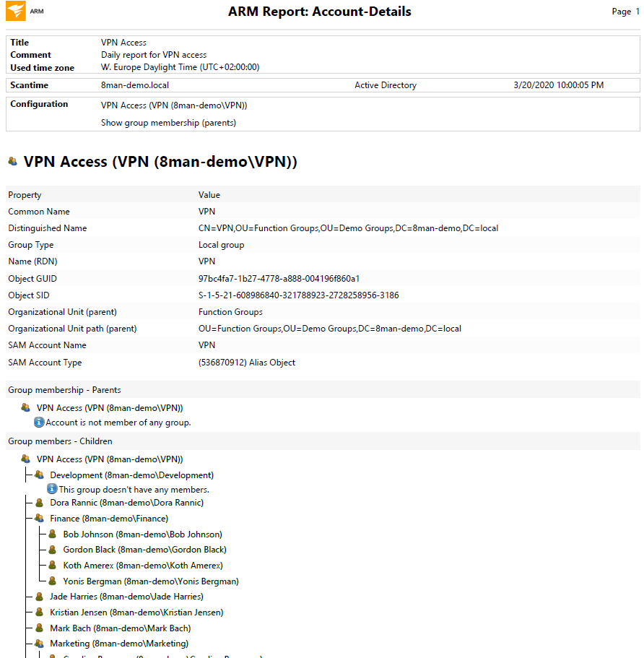The width and height of the screenshot is (644, 658).
Task: Select the Development (8man-demo\Development) tree row
Action: click(x=131, y=475)
